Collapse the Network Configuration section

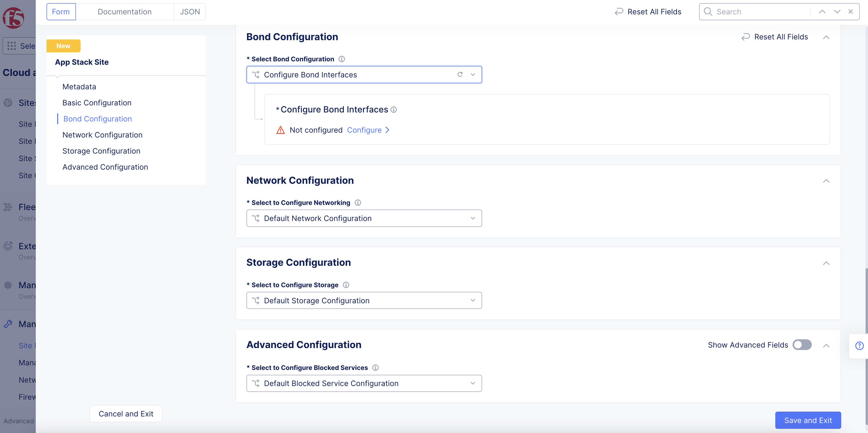click(x=826, y=181)
